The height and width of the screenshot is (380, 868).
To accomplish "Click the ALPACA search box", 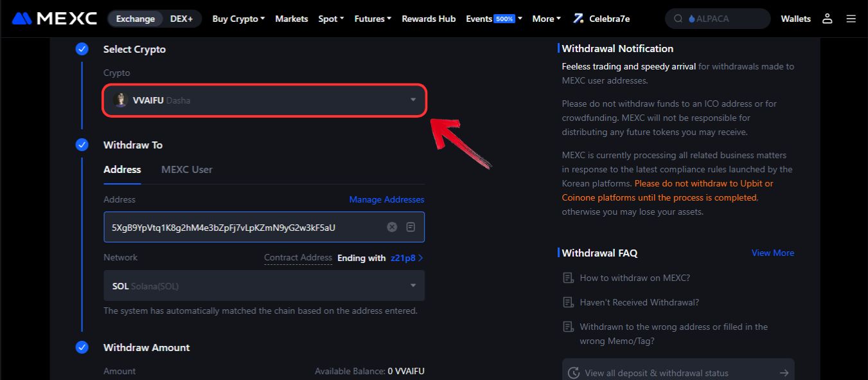I will point(718,19).
